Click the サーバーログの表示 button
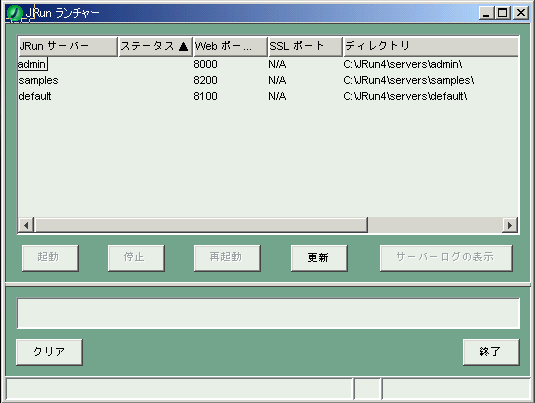 tap(446, 258)
